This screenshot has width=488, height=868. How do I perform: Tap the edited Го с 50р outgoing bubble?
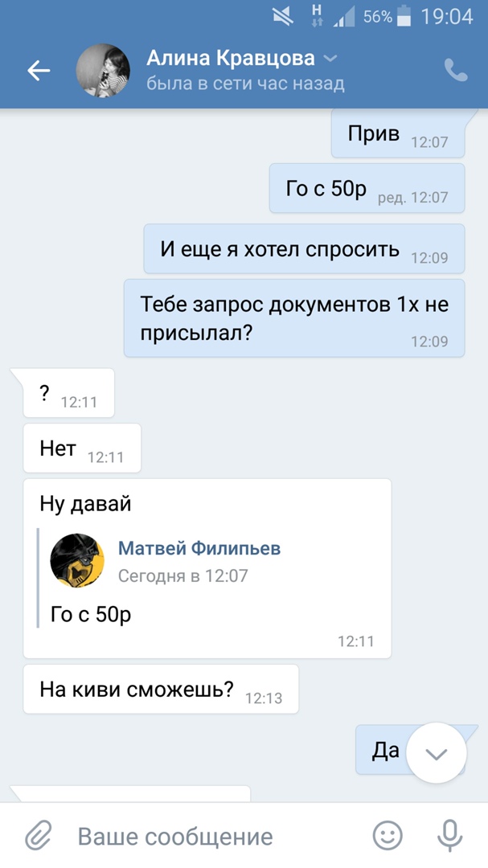[x=367, y=188]
